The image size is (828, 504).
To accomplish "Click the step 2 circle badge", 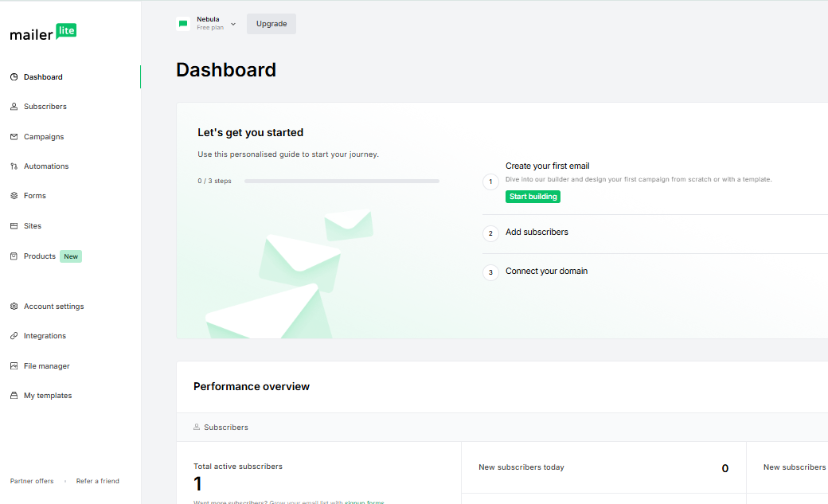I will [490, 233].
